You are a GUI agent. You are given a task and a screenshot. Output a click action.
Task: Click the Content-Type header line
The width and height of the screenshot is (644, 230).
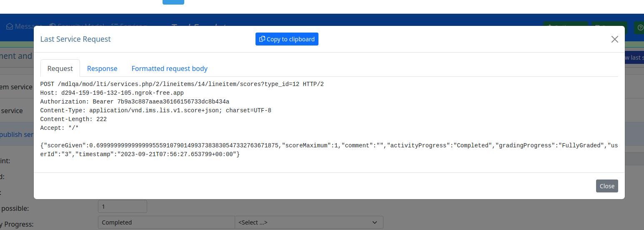(x=156, y=111)
